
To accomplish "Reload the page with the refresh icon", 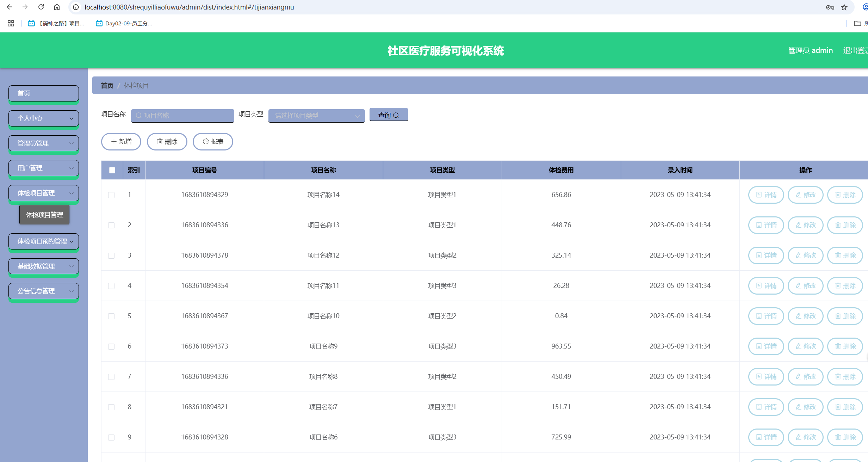I will pyautogui.click(x=41, y=7).
